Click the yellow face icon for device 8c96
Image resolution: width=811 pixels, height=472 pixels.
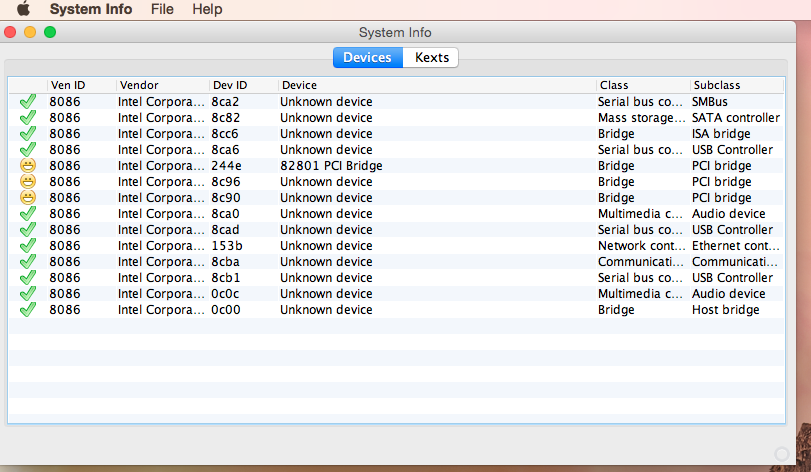click(28, 182)
